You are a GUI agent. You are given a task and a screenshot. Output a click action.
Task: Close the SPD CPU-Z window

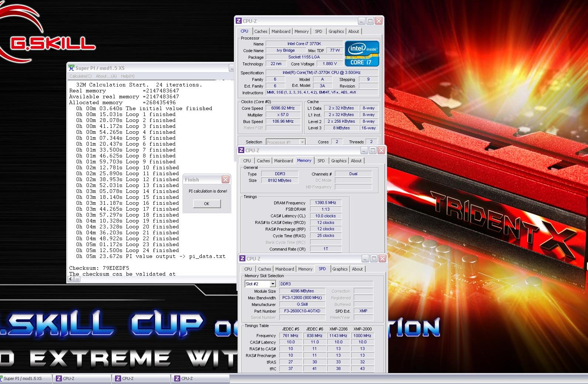(382, 259)
